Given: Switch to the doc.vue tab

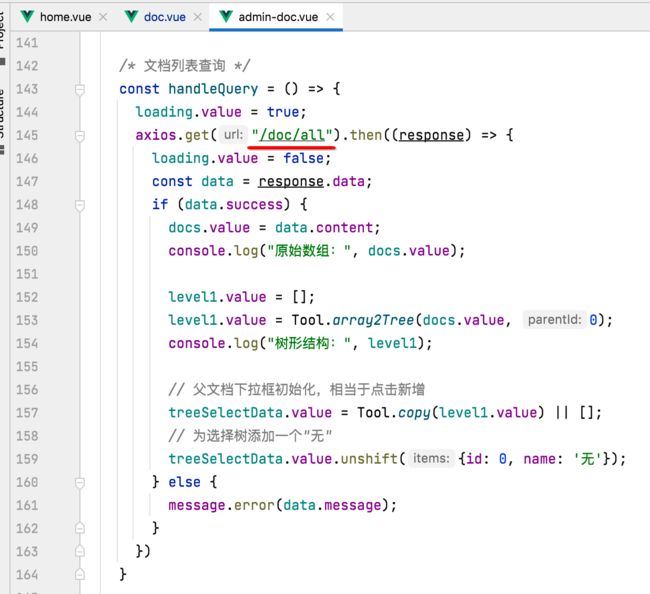Looking at the screenshot, I should point(165,17).
